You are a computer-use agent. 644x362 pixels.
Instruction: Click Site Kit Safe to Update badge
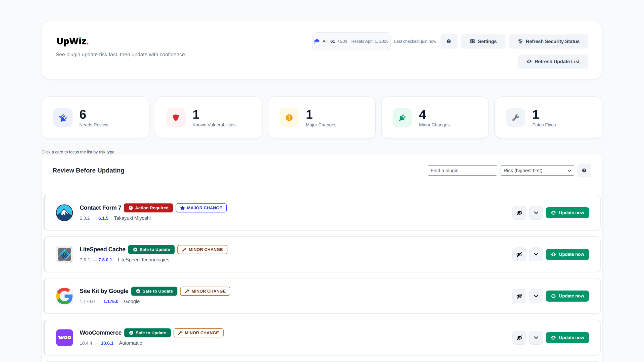pyautogui.click(x=154, y=291)
